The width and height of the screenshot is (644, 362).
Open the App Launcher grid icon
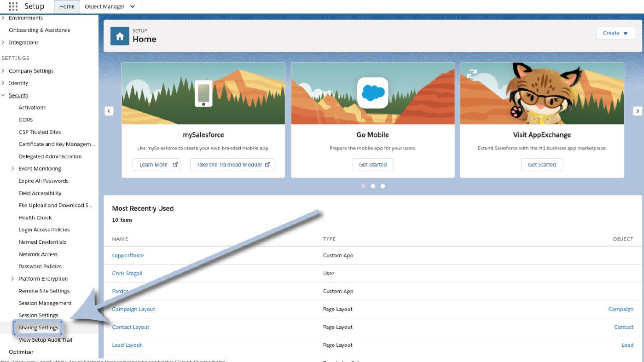pyautogui.click(x=13, y=6)
